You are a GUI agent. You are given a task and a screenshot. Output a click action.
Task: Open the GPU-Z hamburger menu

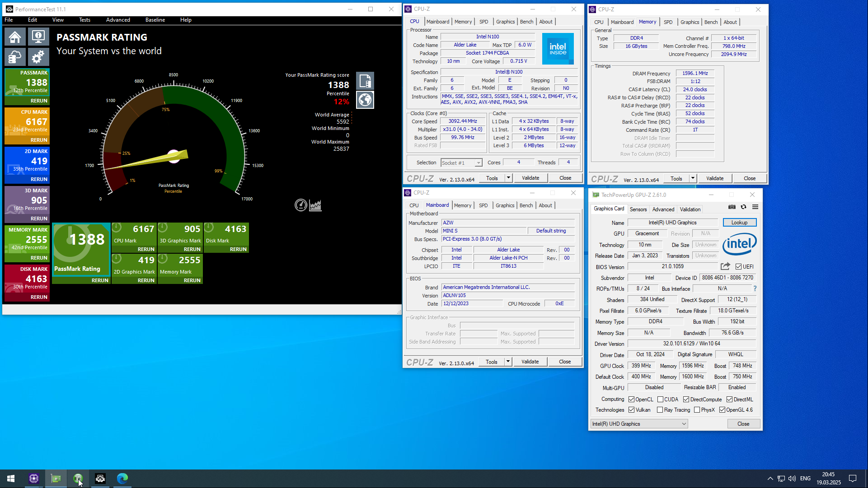click(x=755, y=207)
